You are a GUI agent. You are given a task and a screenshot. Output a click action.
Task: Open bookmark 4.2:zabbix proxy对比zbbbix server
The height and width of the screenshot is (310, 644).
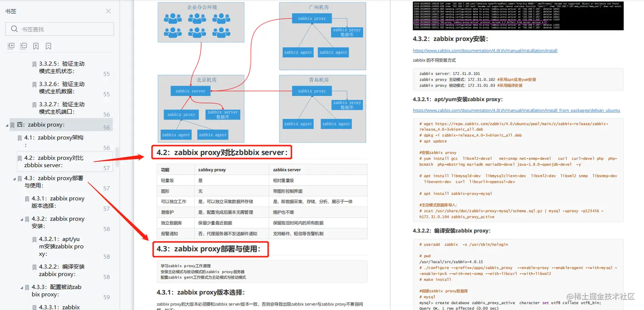point(54,162)
